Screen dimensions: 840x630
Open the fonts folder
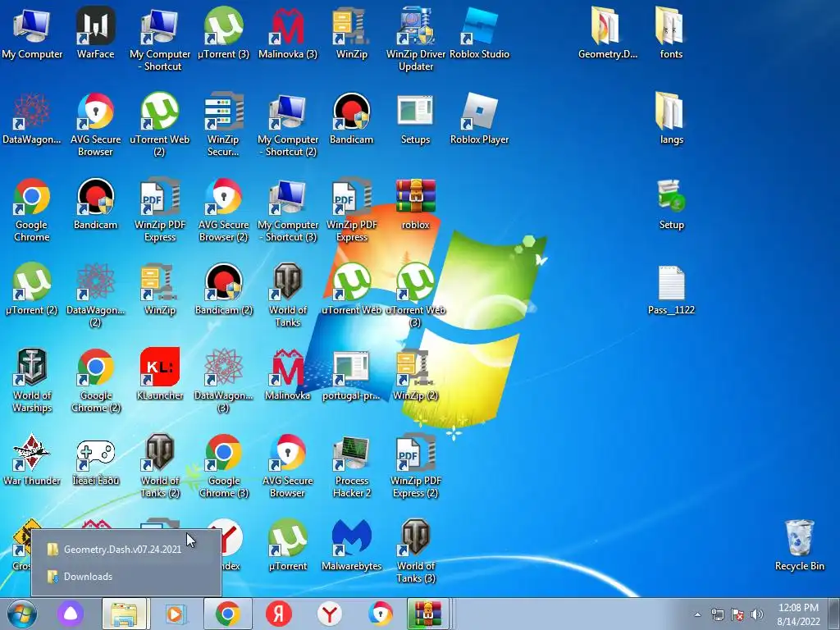tap(671, 32)
